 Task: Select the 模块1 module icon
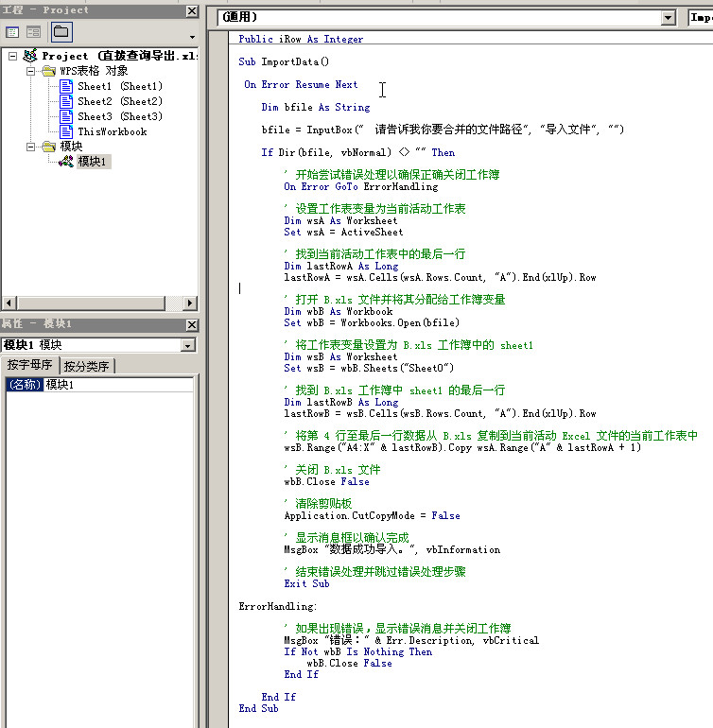click(x=67, y=162)
